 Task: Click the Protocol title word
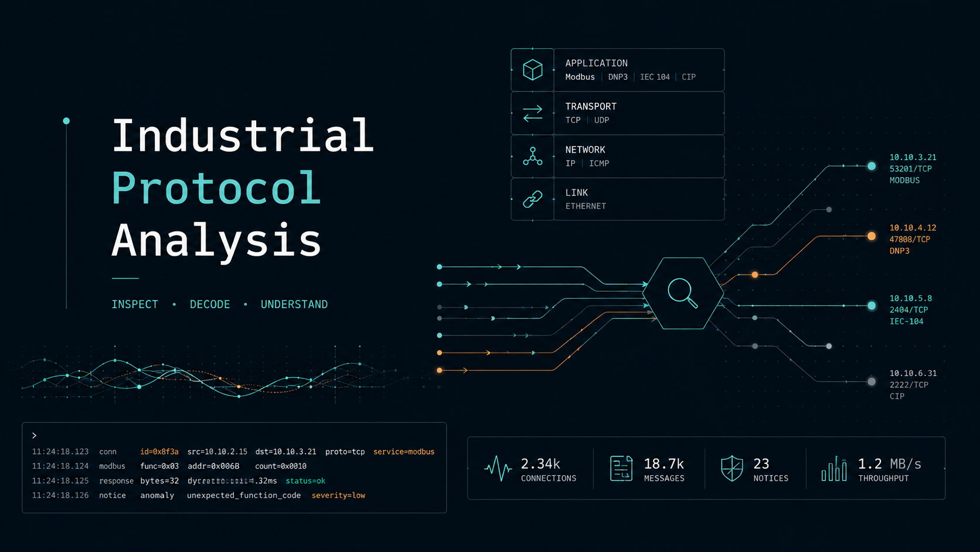coord(216,188)
